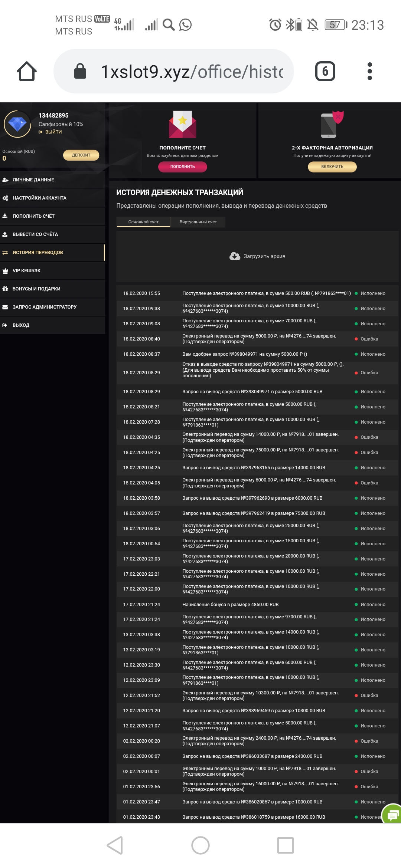Tap the Android recent apps square
The image size is (401, 868).
(x=286, y=845)
